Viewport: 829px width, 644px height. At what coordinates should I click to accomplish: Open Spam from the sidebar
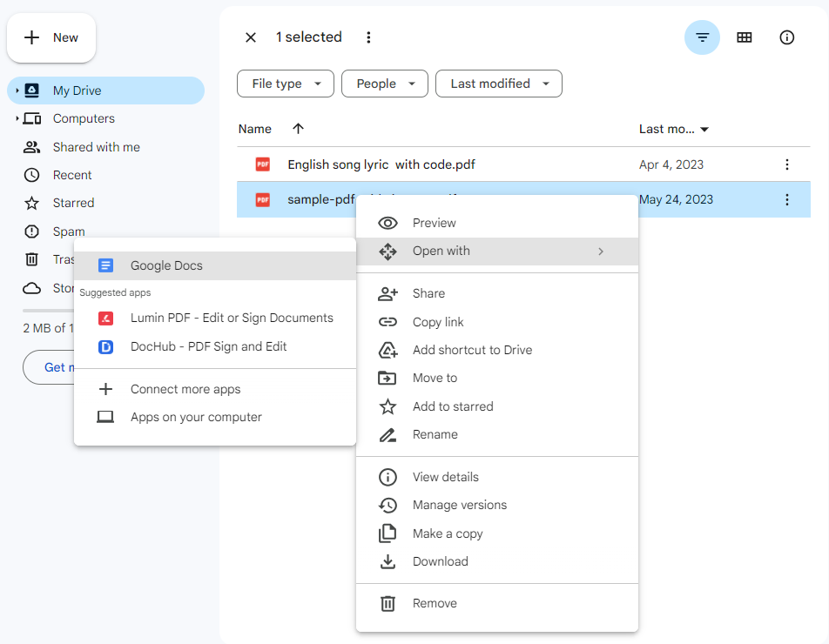(x=66, y=231)
